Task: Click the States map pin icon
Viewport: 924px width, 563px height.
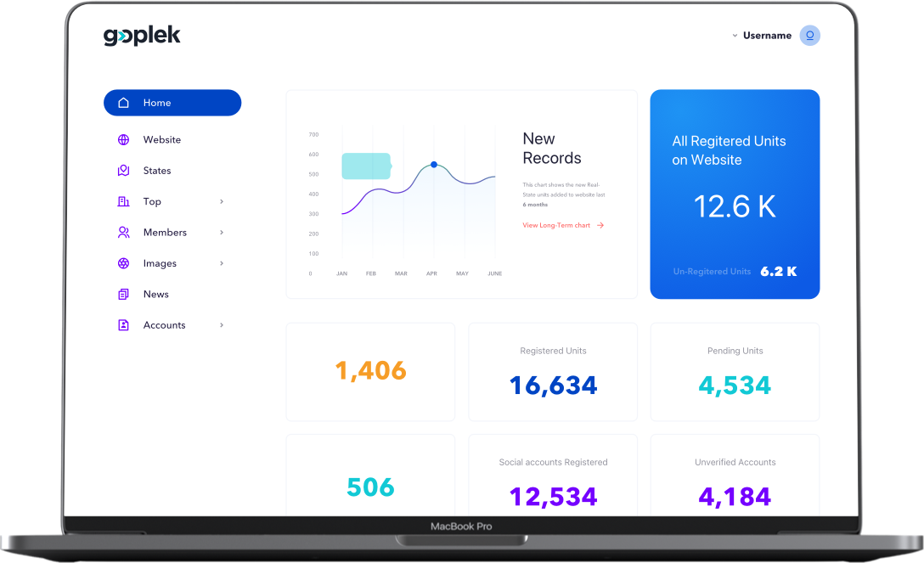Action: pos(124,171)
